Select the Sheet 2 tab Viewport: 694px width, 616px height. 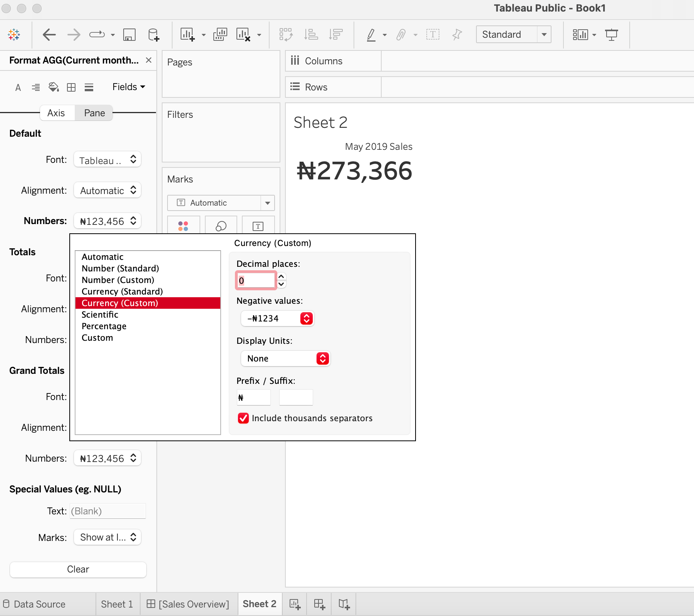point(260,604)
